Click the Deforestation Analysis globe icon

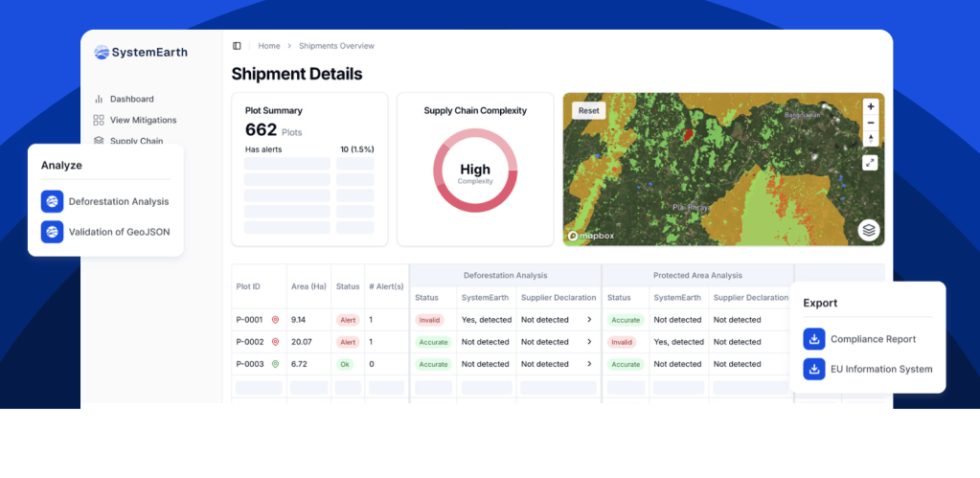coord(52,202)
